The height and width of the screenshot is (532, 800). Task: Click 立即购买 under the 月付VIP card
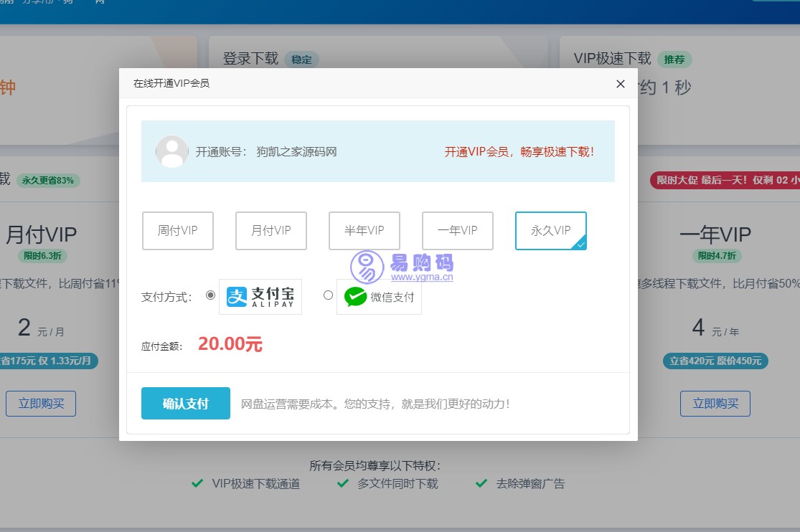pyautogui.click(x=40, y=403)
